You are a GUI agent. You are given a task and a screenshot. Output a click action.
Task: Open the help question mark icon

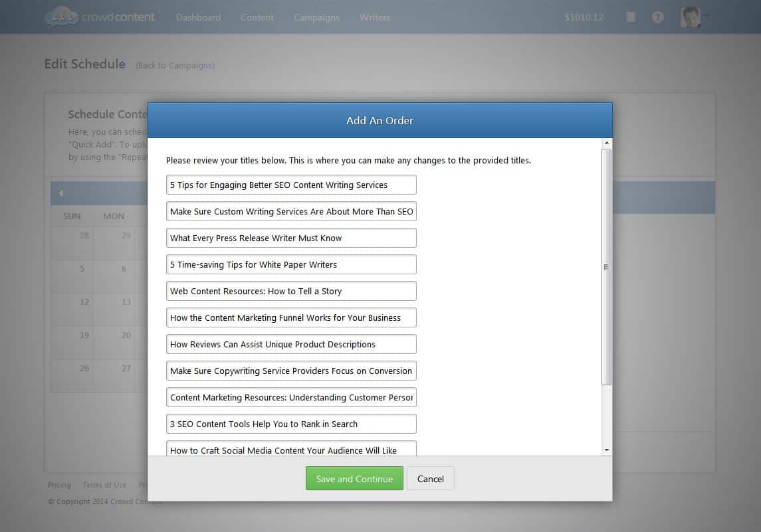658,17
